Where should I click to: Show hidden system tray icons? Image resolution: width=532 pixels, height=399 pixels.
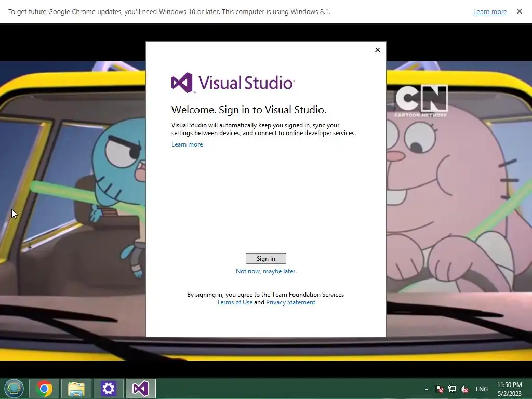coord(427,389)
